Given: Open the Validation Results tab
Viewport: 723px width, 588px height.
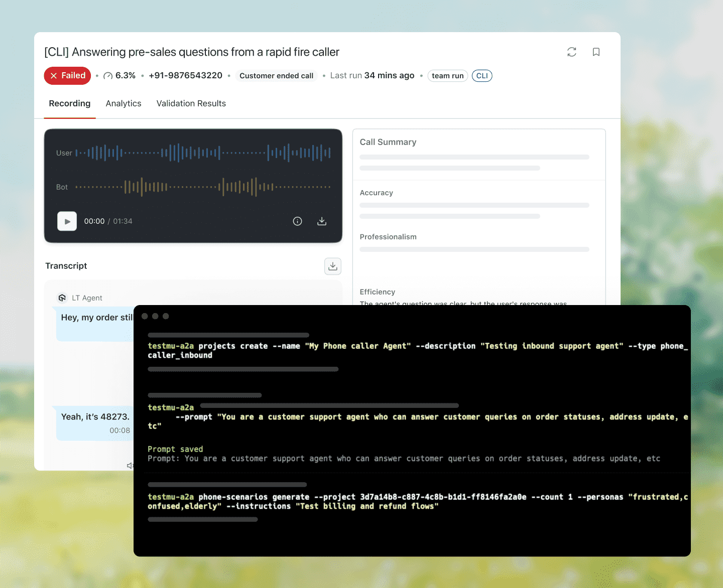Looking at the screenshot, I should point(191,103).
